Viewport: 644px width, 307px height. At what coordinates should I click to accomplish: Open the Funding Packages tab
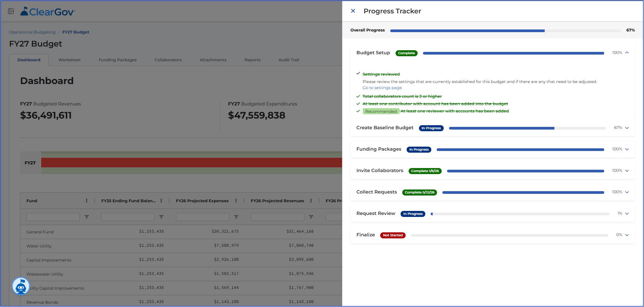(118, 60)
